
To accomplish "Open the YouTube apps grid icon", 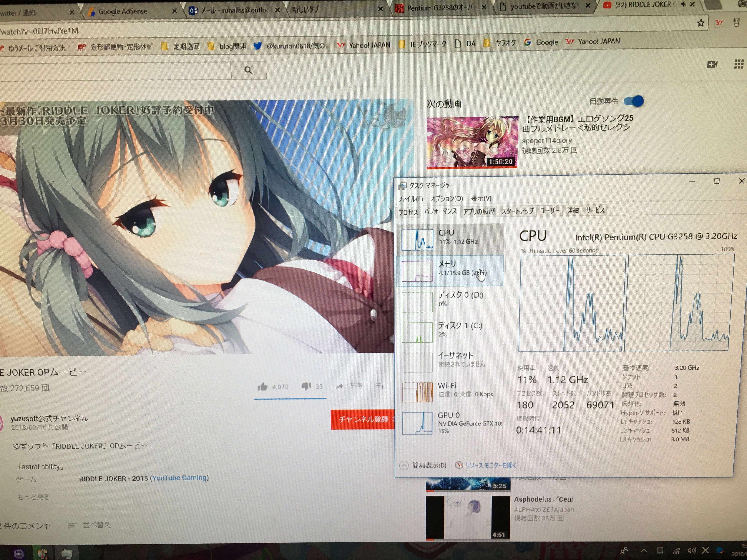I will tap(739, 64).
